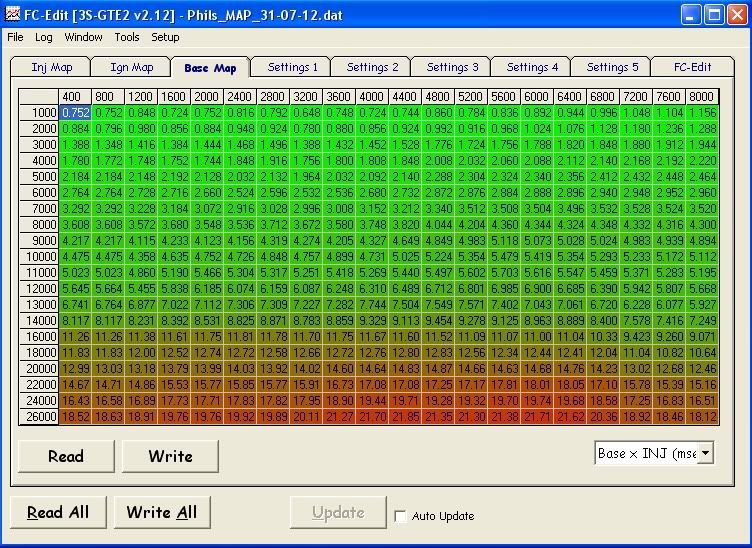This screenshot has height=548, width=752.
Task: Select cell 18.05 in row 22000
Action: tap(570, 385)
